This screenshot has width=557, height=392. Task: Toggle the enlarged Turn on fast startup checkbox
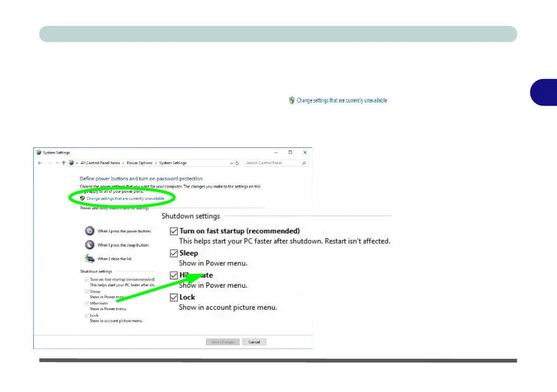coord(174,231)
